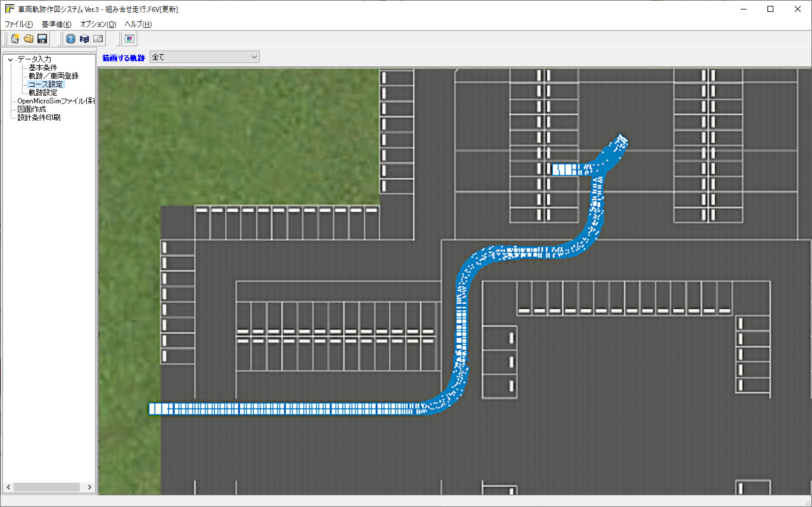
Task: Save the project with the floppy disk icon
Action: pos(42,39)
